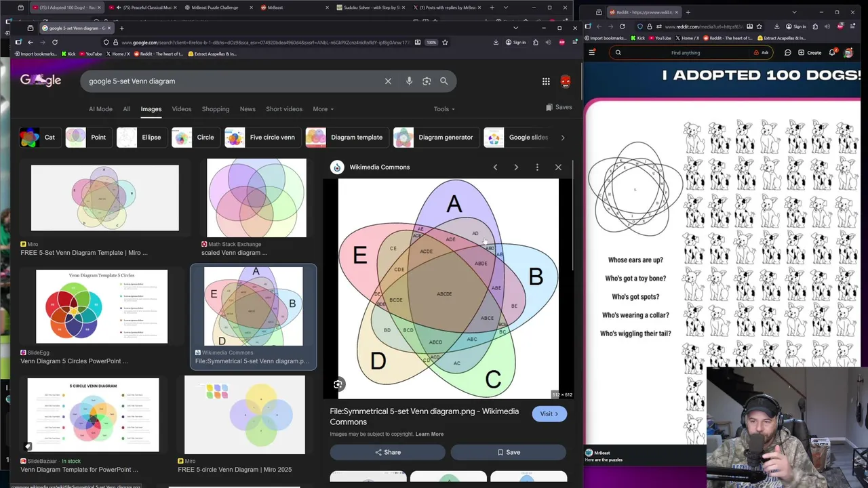
Task: Reload the Reddit window page
Action: coord(622,26)
